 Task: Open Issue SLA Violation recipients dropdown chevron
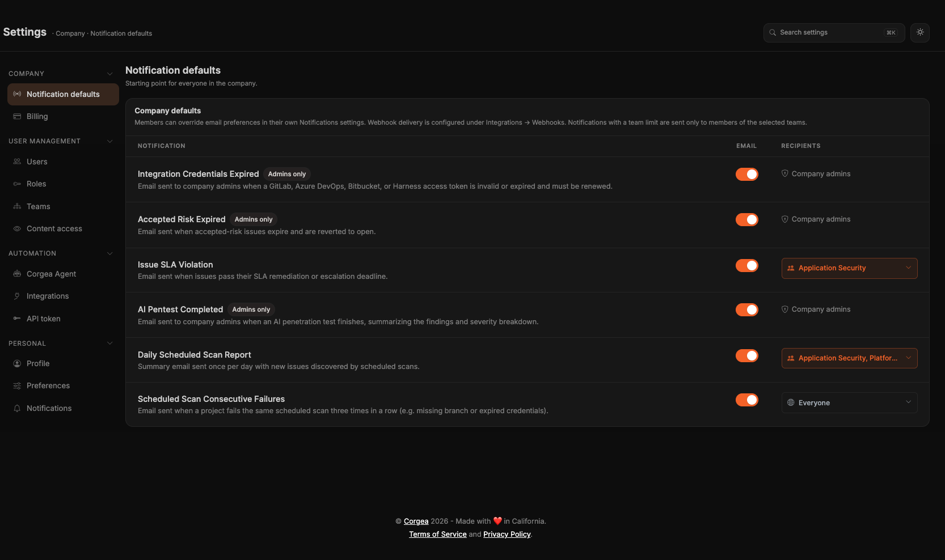click(x=908, y=268)
